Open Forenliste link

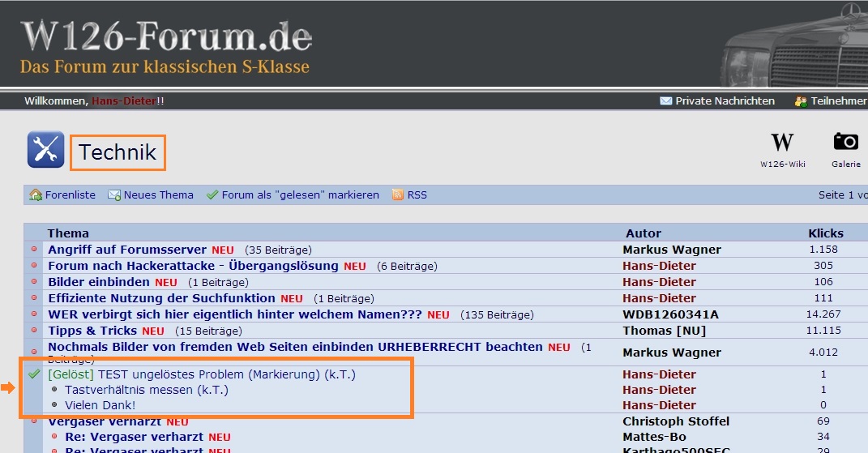71,195
